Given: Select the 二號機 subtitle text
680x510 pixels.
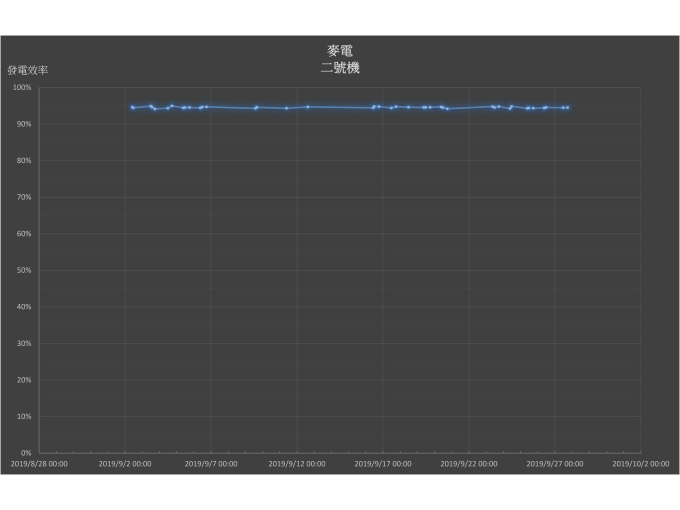Looking at the screenshot, I should click(x=339, y=68).
